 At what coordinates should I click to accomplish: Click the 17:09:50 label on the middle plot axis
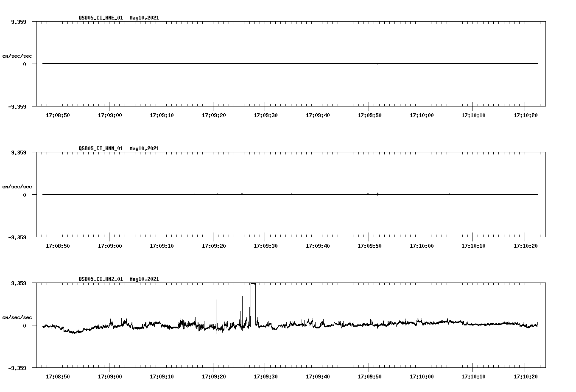pos(369,245)
